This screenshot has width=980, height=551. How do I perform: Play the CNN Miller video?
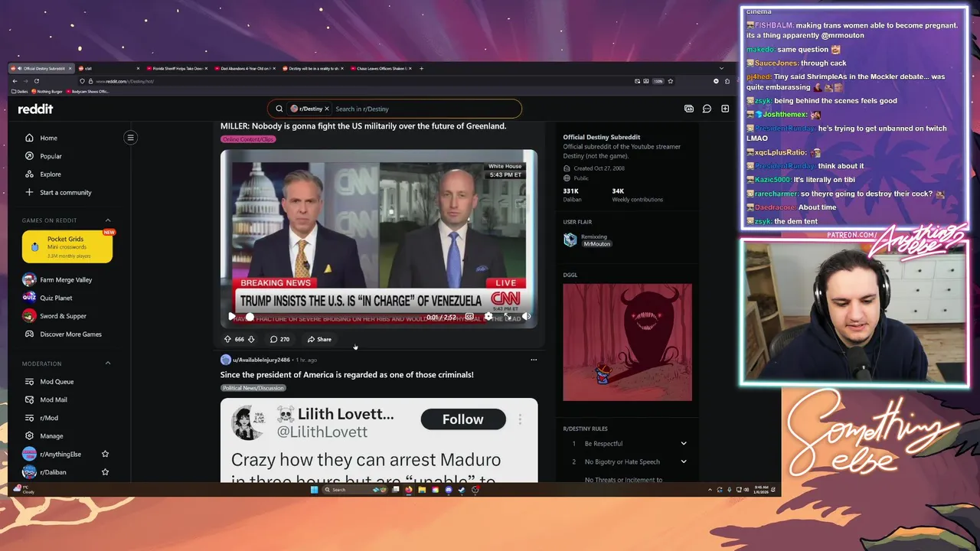tap(231, 317)
